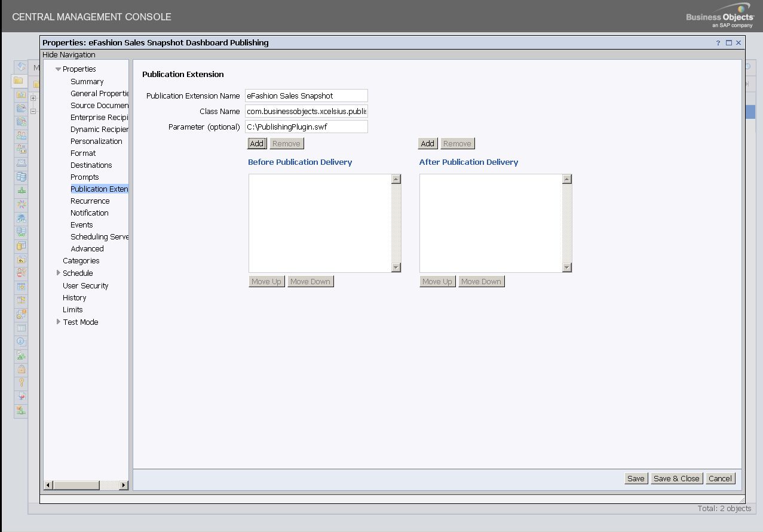The image size is (763, 532).
Task: Select the Schedule item label
Action: [x=78, y=273]
